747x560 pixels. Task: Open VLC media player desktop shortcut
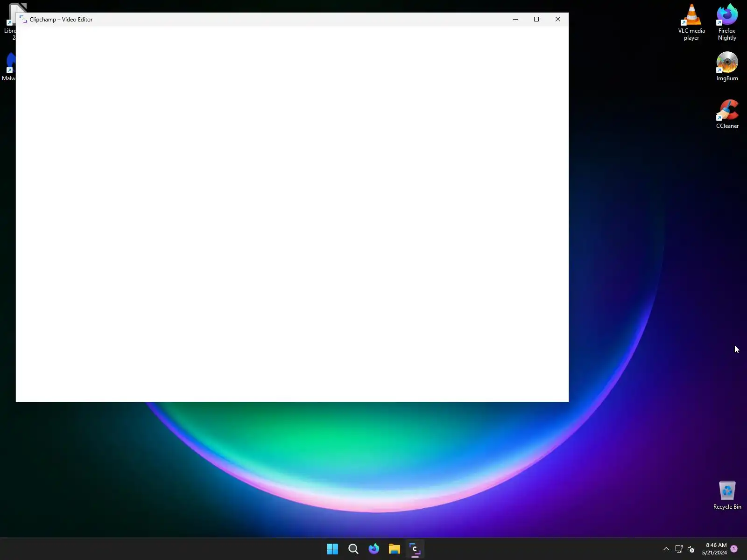pyautogui.click(x=691, y=22)
